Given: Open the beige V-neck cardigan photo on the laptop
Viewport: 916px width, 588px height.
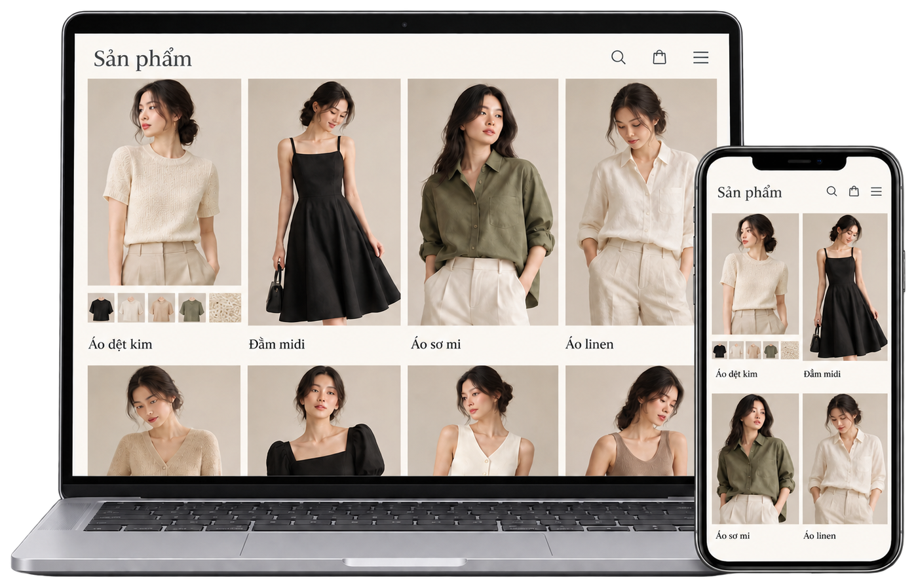Looking at the screenshot, I should [164, 420].
